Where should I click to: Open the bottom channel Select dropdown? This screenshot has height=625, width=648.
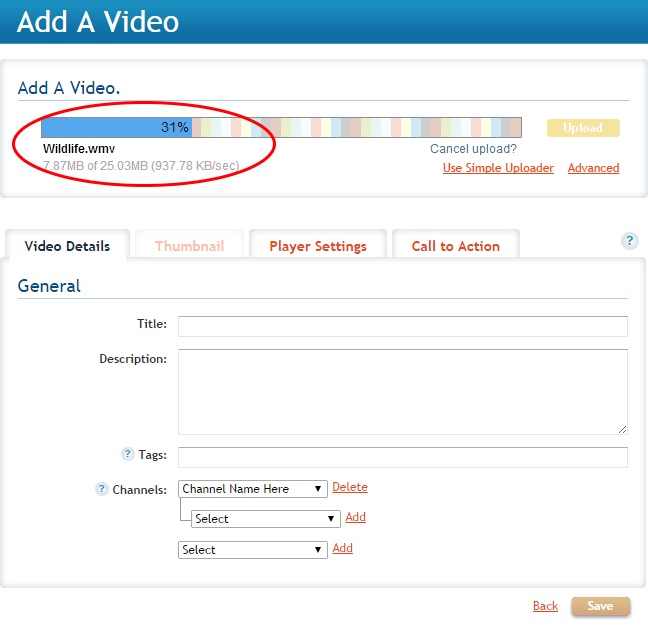[x=253, y=550]
